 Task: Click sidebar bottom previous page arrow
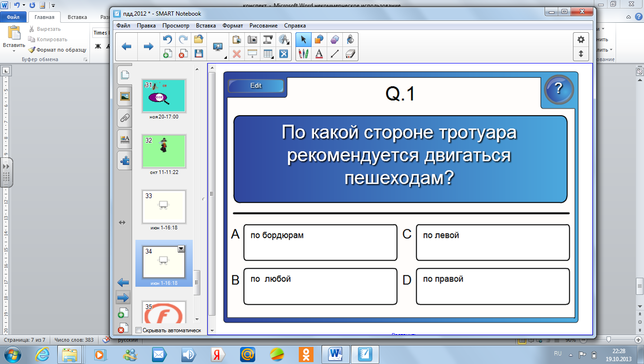tap(123, 283)
